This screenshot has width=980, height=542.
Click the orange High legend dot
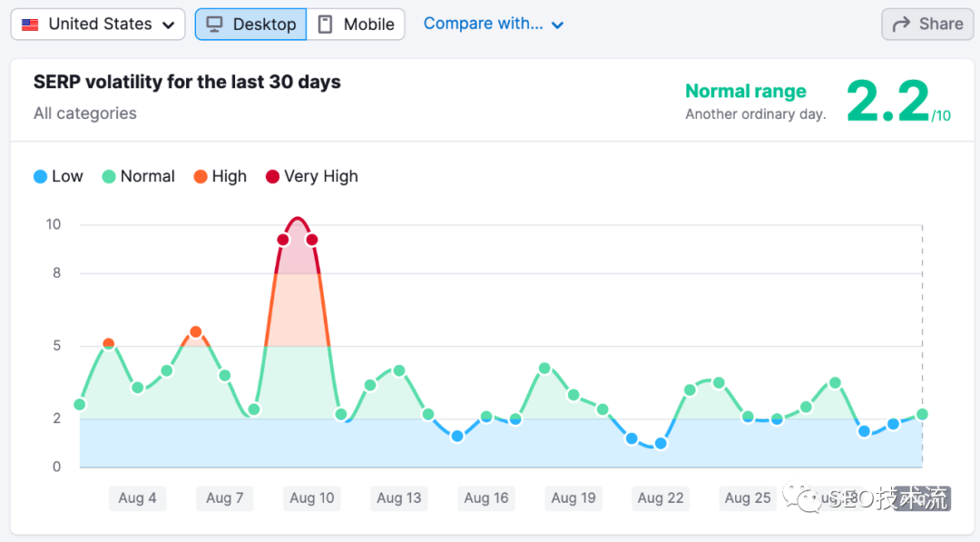pos(201,177)
